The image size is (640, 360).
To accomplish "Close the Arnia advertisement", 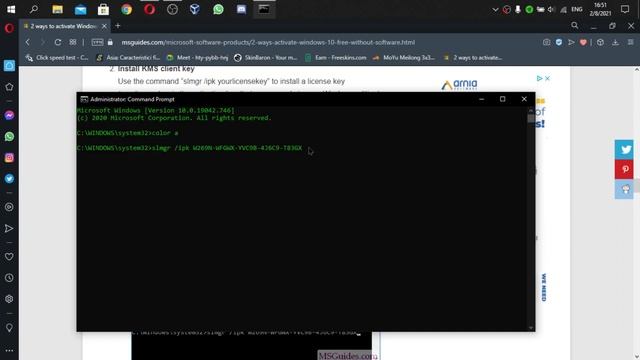I will tap(547, 78).
